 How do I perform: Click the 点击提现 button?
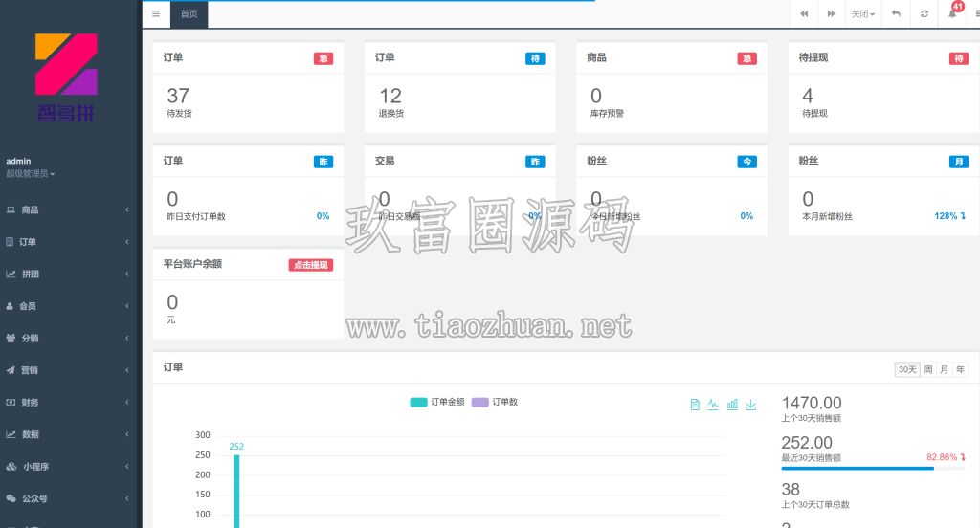click(311, 265)
